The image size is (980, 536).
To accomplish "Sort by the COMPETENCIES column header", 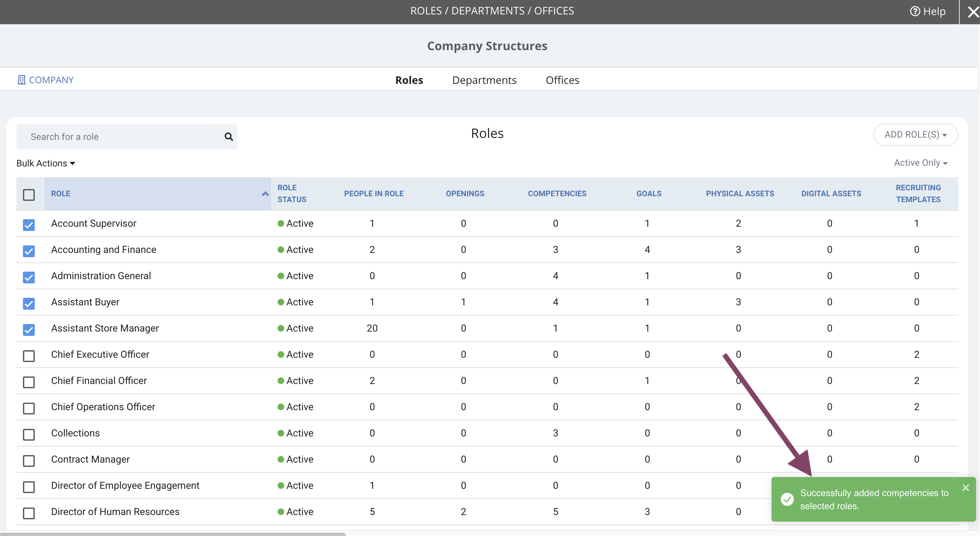I will coord(557,193).
